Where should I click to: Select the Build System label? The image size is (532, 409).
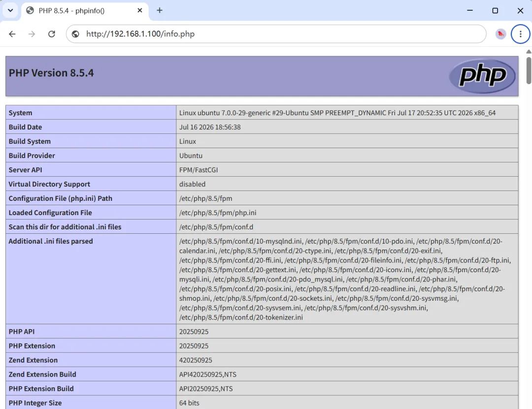pyautogui.click(x=30, y=141)
